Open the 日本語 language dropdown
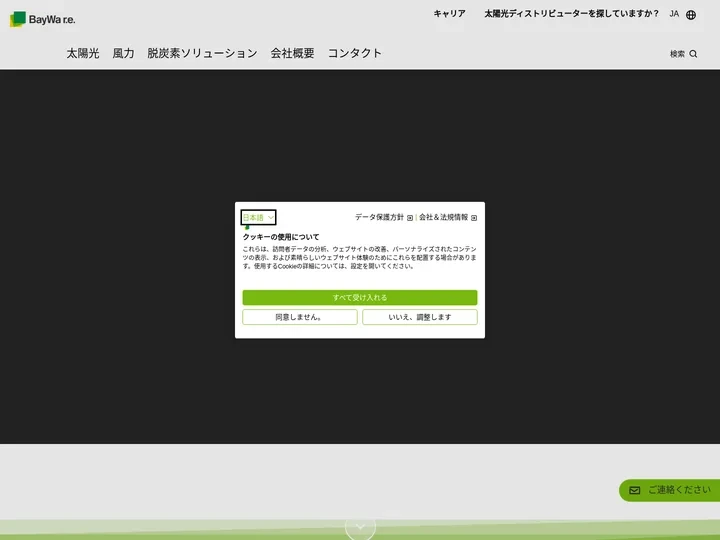This screenshot has height=540, width=720. pos(259,217)
